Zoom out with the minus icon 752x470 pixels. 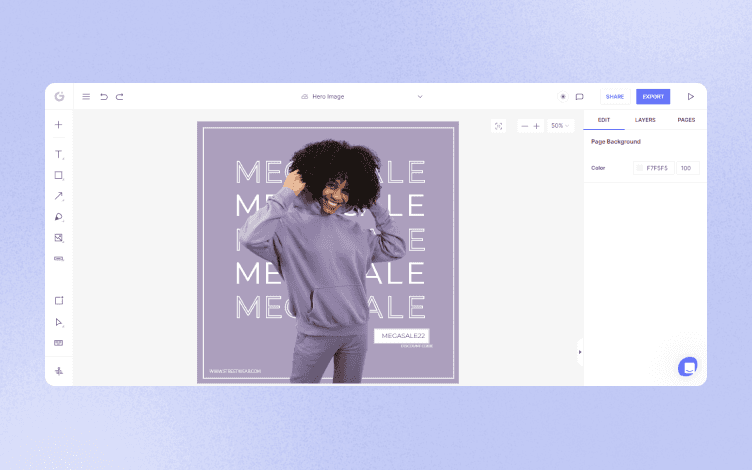point(524,126)
